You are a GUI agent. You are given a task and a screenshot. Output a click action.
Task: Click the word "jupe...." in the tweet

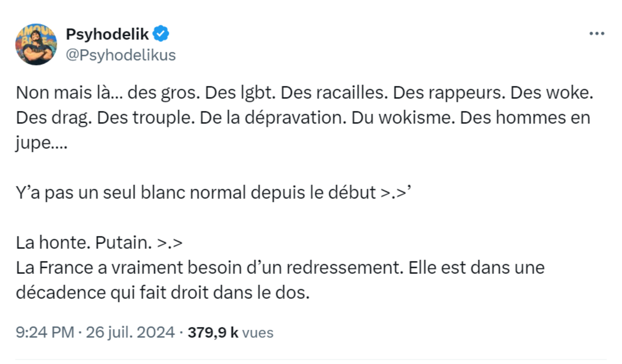(x=42, y=143)
